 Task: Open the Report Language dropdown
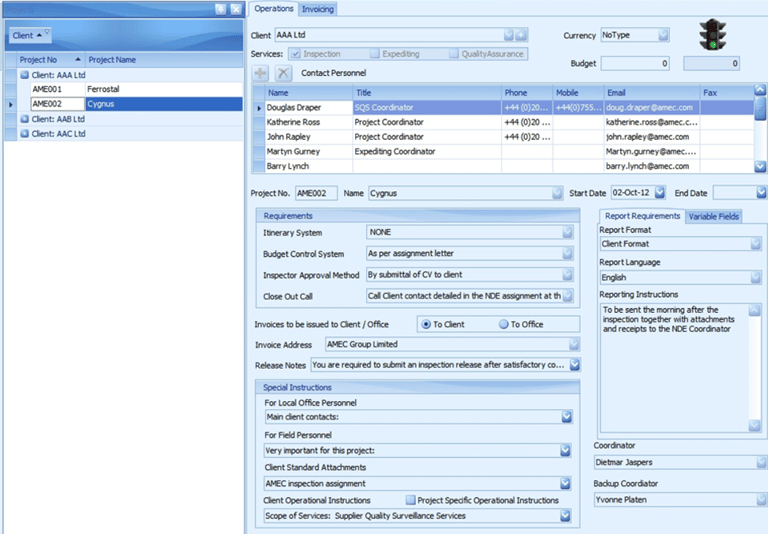(x=756, y=278)
